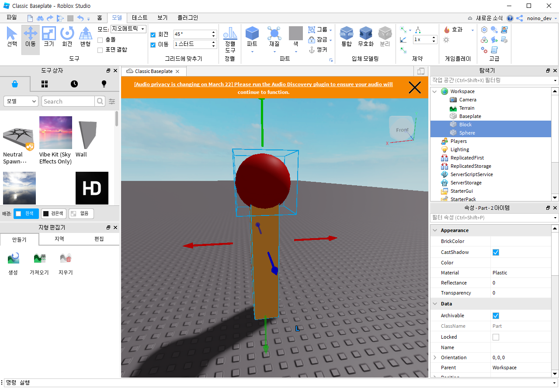Click the Toolbox search magnifier button
The width and height of the screenshot is (559, 392).
pyautogui.click(x=100, y=101)
